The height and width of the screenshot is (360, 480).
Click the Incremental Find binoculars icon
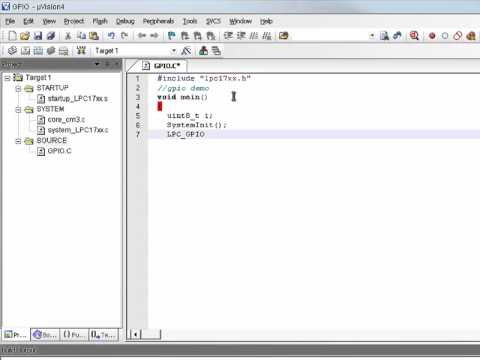[x=397, y=36]
